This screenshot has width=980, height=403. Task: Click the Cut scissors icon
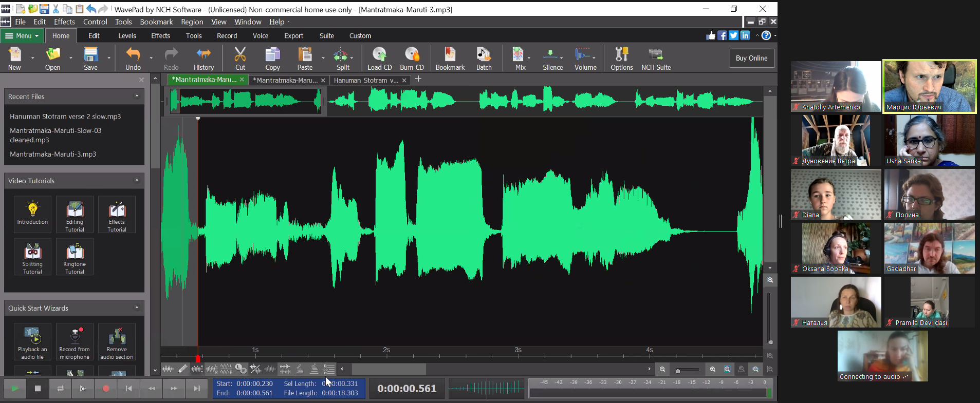click(240, 54)
